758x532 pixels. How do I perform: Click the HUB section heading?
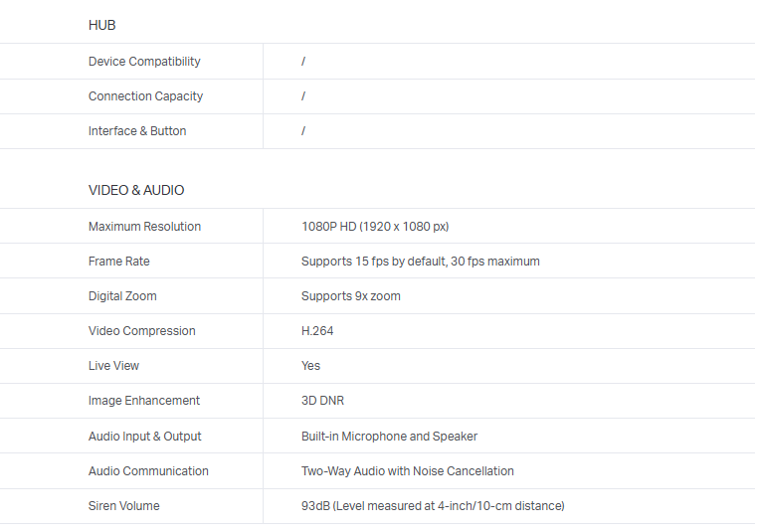tap(101, 25)
